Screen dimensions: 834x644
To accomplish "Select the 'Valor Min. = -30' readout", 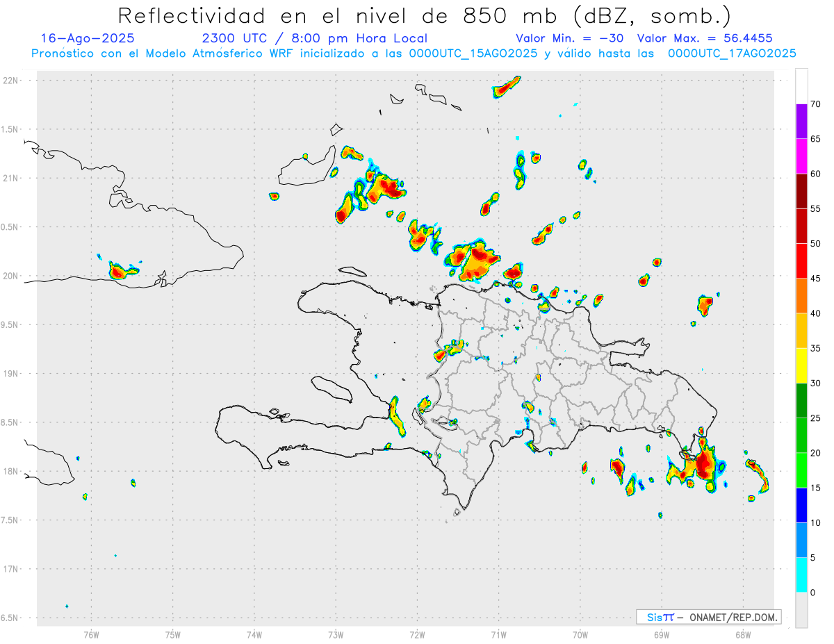I will pos(570,39).
